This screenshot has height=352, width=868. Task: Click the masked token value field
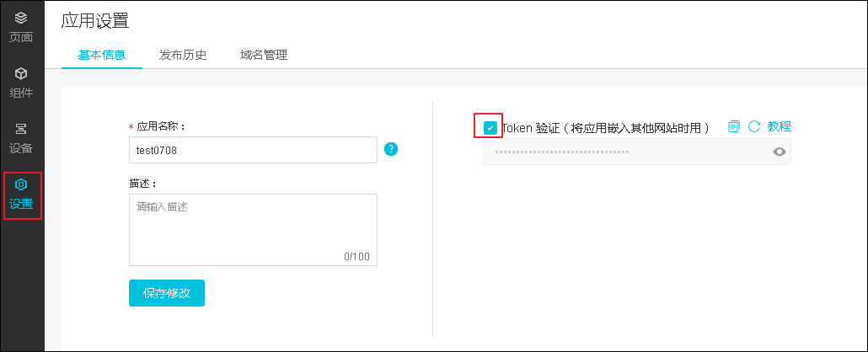point(637,152)
